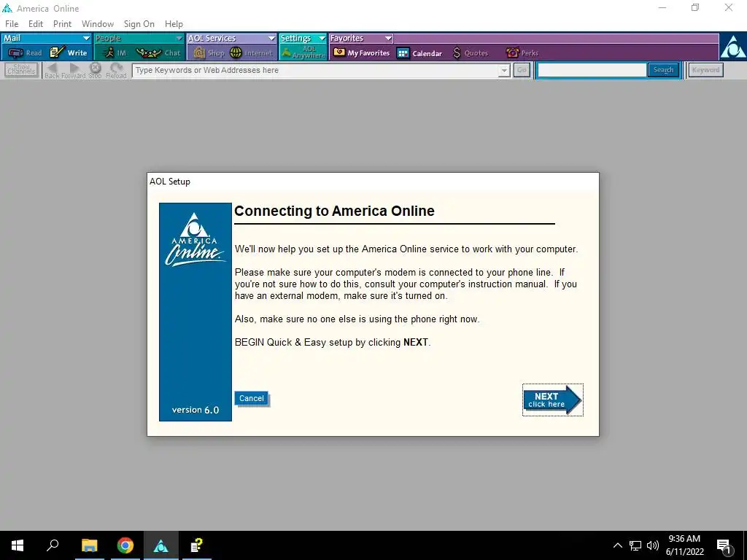Expand the Mail dropdown menu
The image size is (747, 560).
coord(86,38)
